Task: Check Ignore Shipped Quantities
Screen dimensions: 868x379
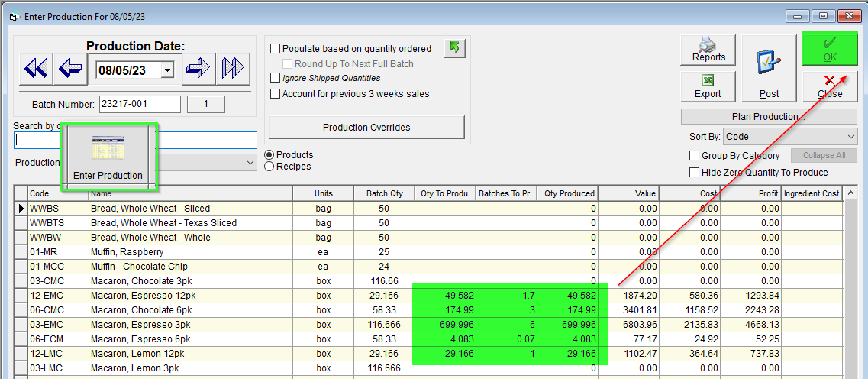Action: tap(275, 78)
